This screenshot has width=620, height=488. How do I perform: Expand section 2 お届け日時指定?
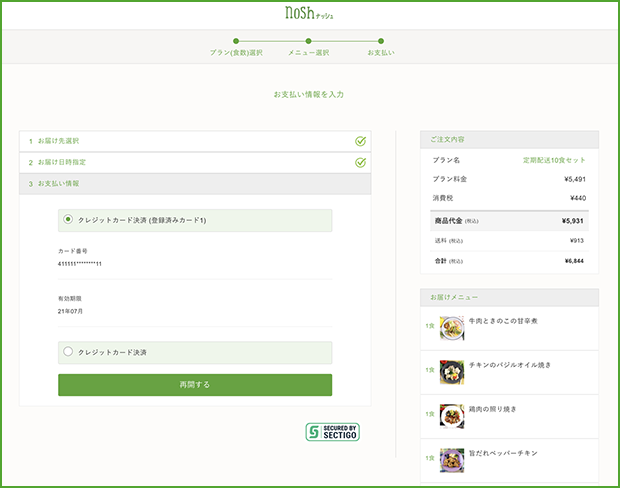coord(195,163)
